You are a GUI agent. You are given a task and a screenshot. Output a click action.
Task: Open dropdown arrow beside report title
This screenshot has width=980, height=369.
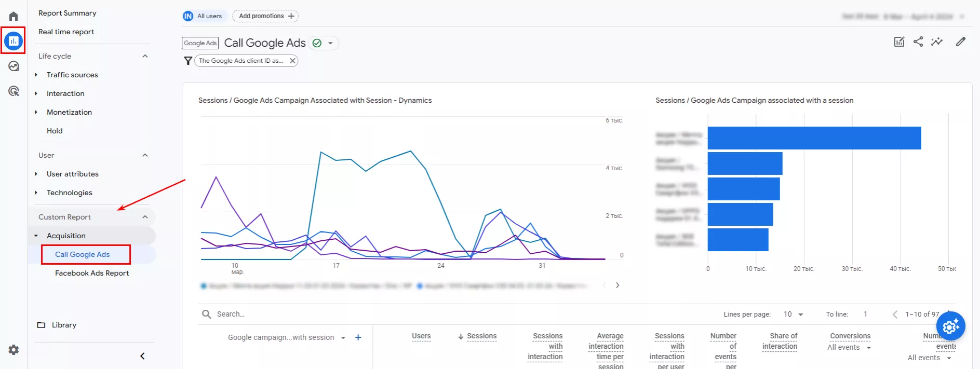[x=330, y=43]
